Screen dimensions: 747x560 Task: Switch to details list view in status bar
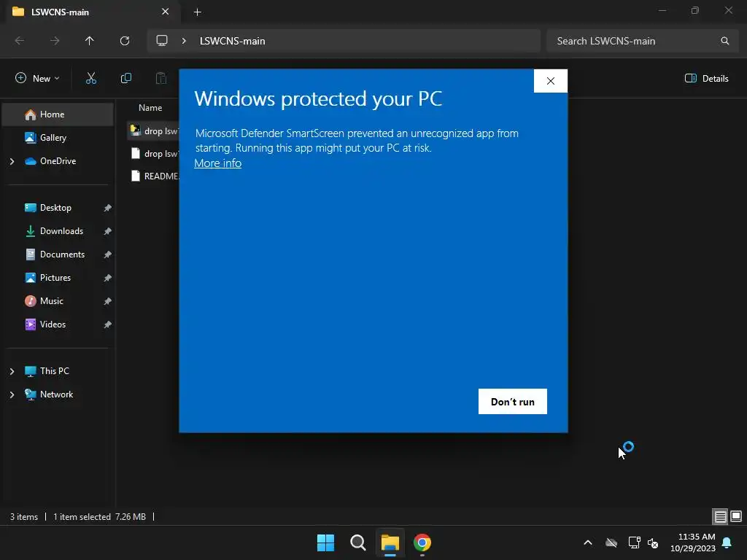tap(720, 516)
